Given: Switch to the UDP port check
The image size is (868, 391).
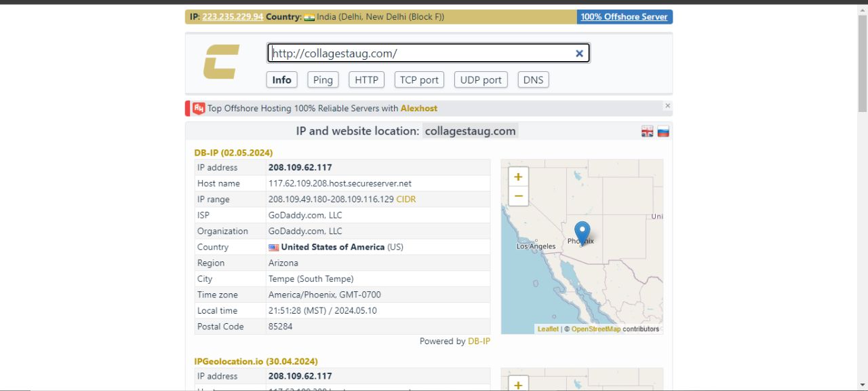Looking at the screenshot, I should pyautogui.click(x=481, y=80).
